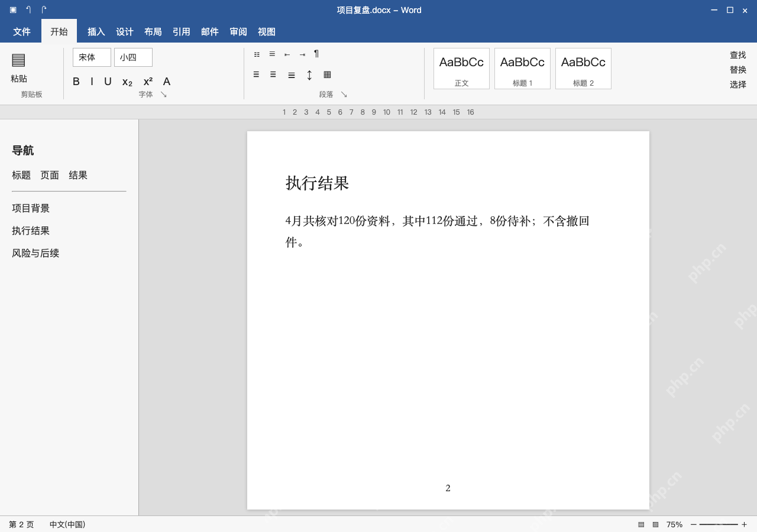The height and width of the screenshot is (532, 757).
Task: Jump to 项目背景 heading in navigation
Action: click(31, 208)
